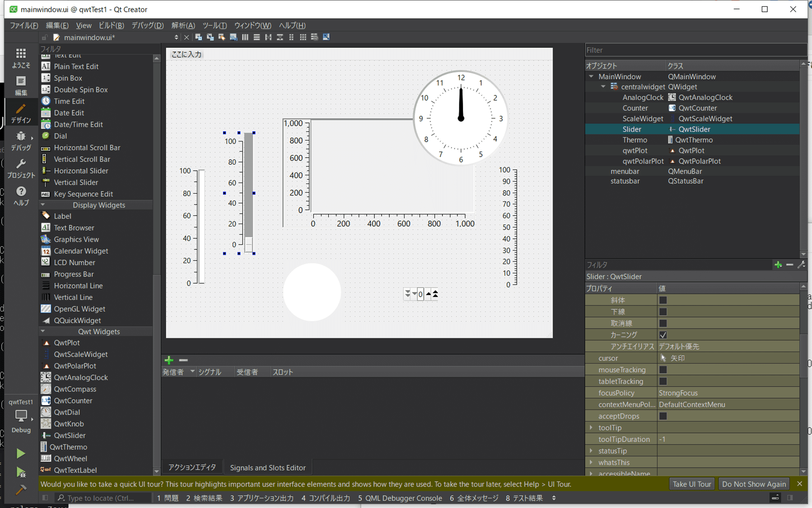Add a signal/slot connection with the green plus
The height and width of the screenshot is (508, 812).
click(169, 360)
